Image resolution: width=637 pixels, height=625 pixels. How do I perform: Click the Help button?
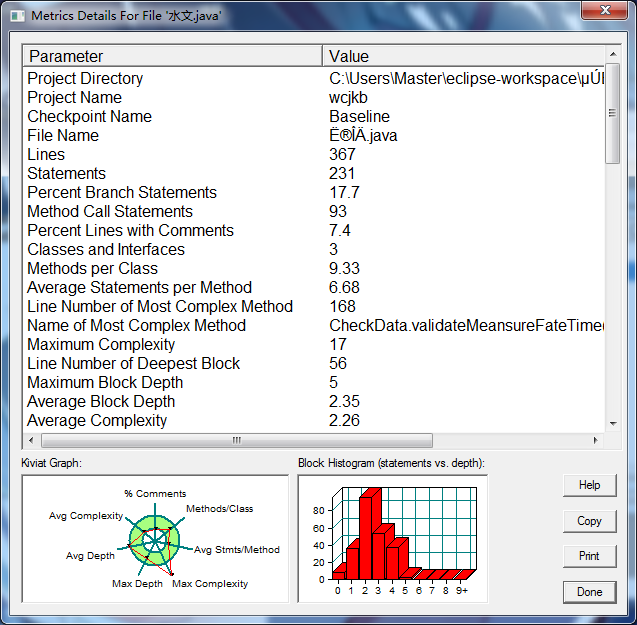pyautogui.click(x=589, y=485)
